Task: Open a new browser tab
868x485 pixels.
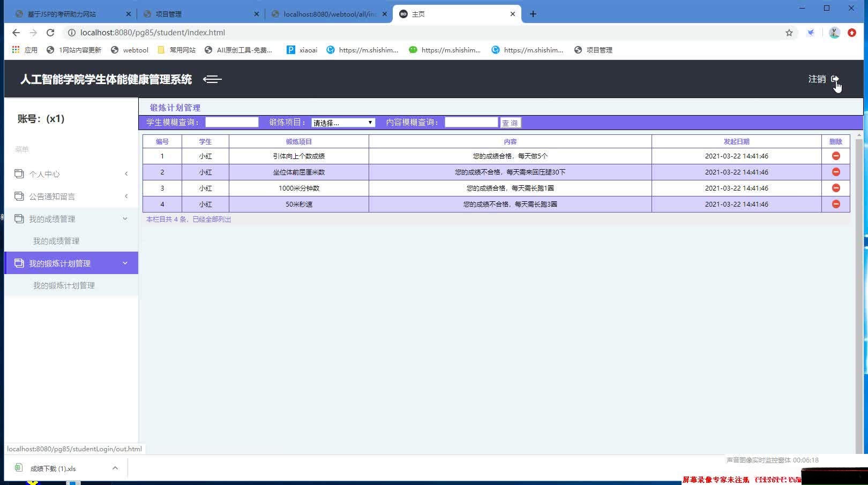Action: pyautogui.click(x=533, y=14)
